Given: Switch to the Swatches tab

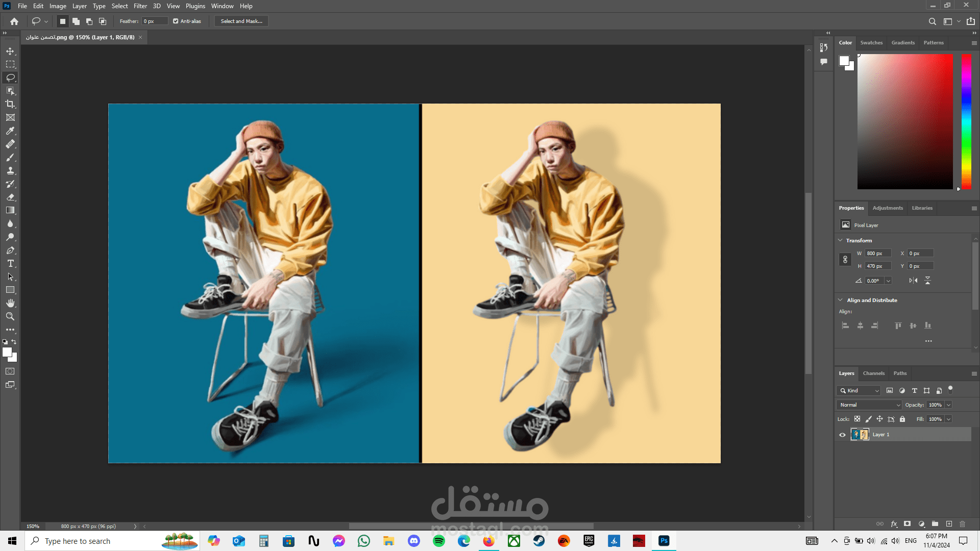Looking at the screenshot, I should pos(871,43).
